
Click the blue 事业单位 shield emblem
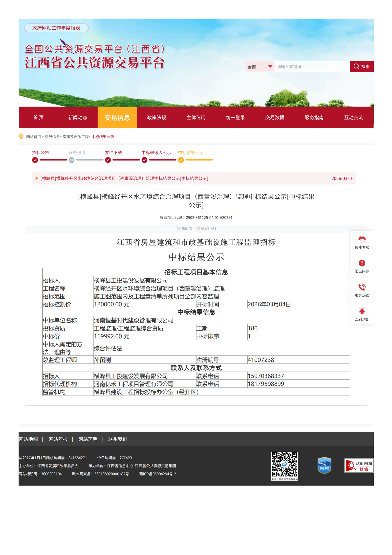324,466
